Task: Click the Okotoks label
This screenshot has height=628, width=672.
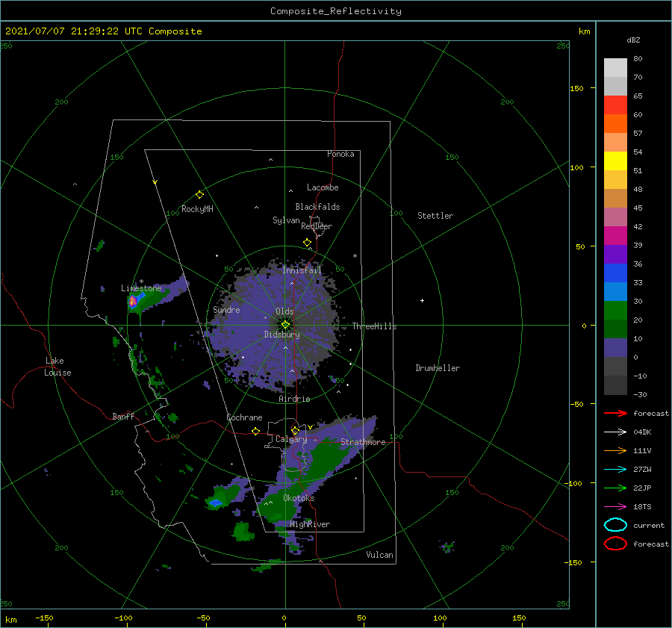Action: coord(299,498)
